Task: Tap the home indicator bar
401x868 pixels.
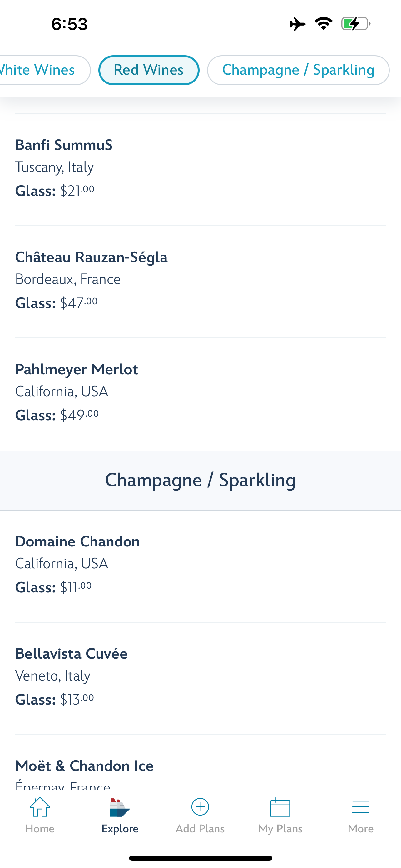Action: [200, 858]
